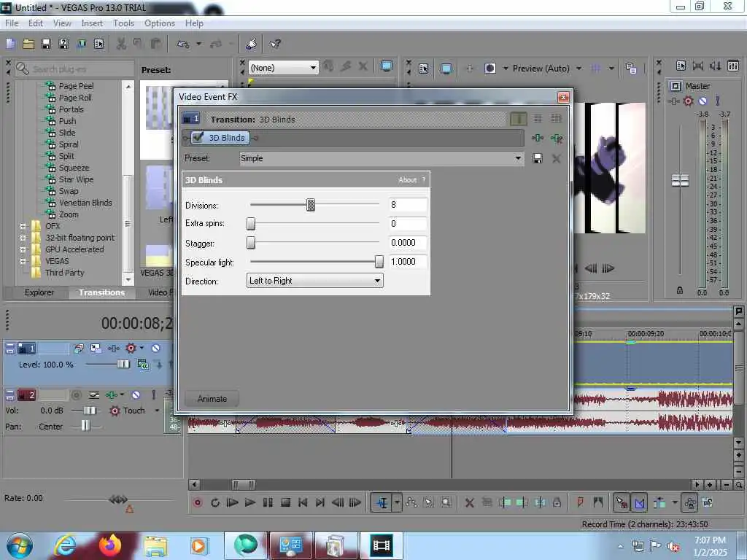Open the Touch automation mode dropdown
Image resolution: width=747 pixels, height=560 pixels.
[x=158, y=411]
